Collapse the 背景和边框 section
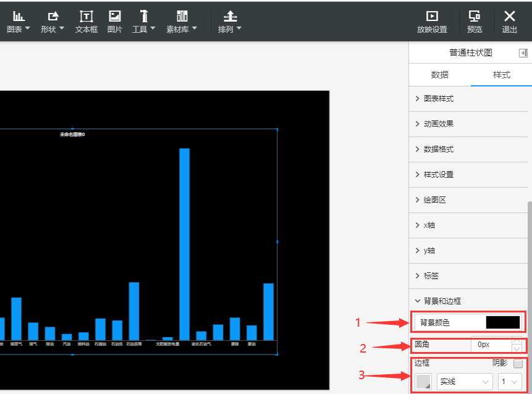The height and width of the screenshot is (394, 532). (x=468, y=301)
